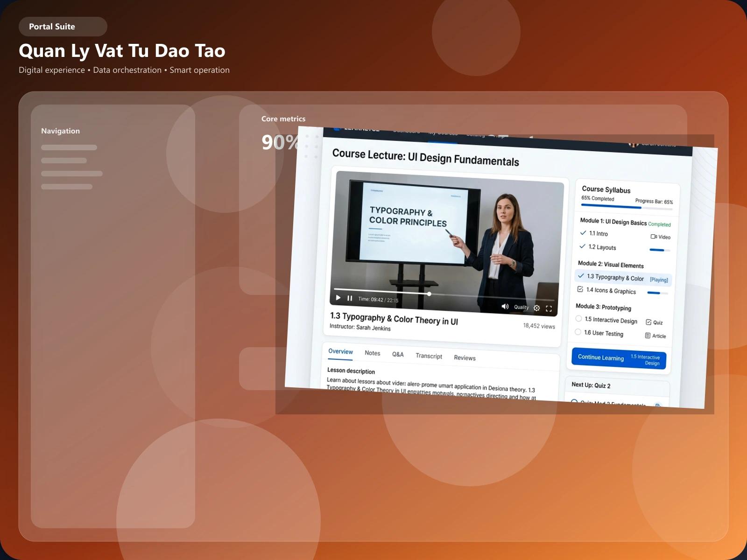Open video settings gear icon
Image resolution: width=747 pixels, height=560 pixels.
537,308
